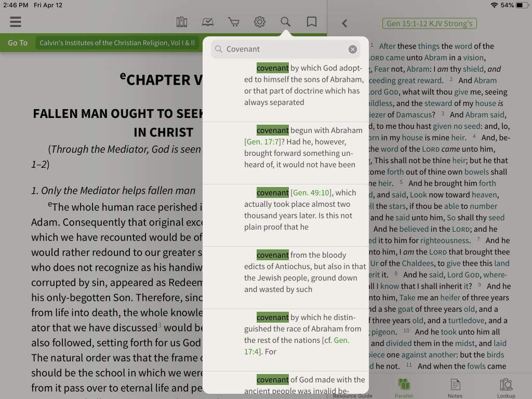Follow the Gen. 49:10 reference link
Image resolution: width=532 pixels, height=399 pixels.
pyautogui.click(x=311, y=193)
